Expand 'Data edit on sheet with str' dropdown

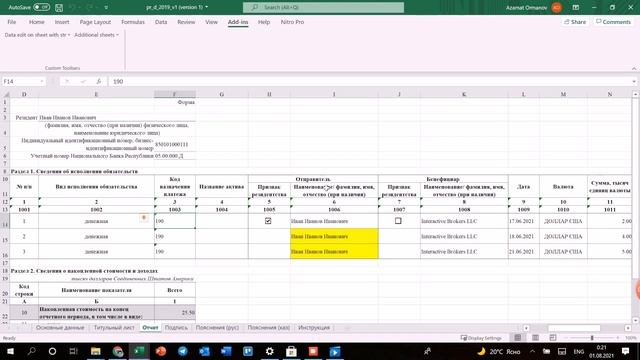37,35
